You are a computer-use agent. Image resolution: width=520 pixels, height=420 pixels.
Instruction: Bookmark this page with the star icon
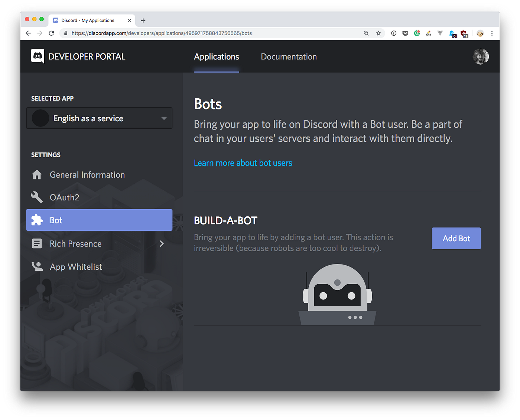(x=378, y=33)
